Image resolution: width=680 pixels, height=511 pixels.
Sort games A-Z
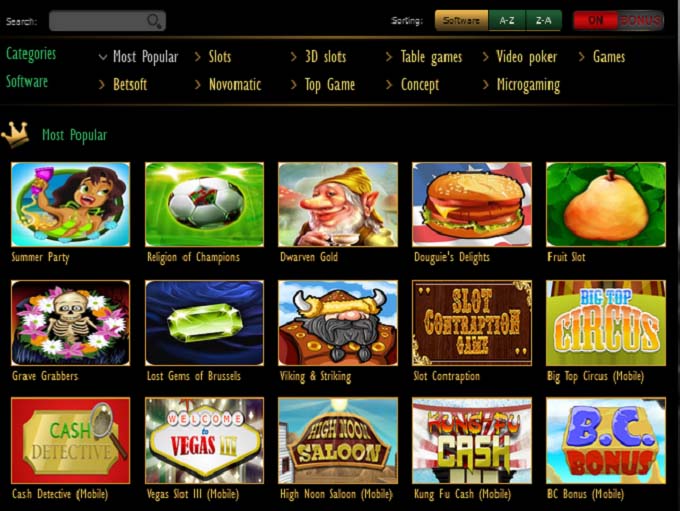click(x=507, y=20)
